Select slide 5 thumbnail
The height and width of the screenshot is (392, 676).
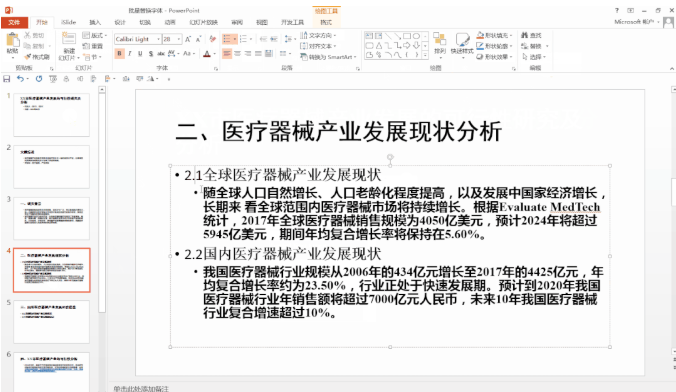tap(51, 322)
